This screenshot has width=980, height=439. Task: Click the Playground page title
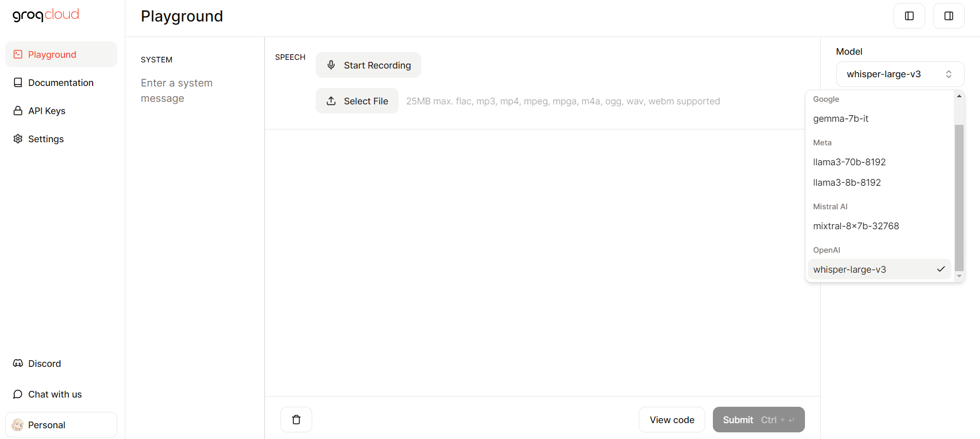pos(182,16)
